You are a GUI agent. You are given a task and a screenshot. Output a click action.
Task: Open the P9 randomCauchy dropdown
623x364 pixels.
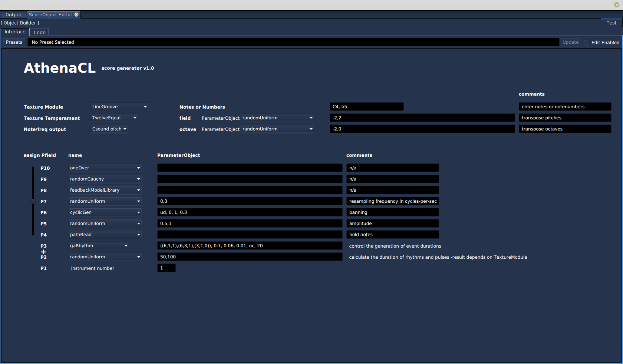tap(105, 179)
